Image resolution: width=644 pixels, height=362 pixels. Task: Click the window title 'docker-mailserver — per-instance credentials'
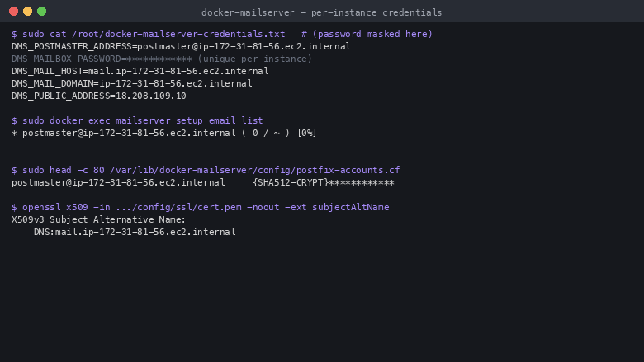point(322,12)
